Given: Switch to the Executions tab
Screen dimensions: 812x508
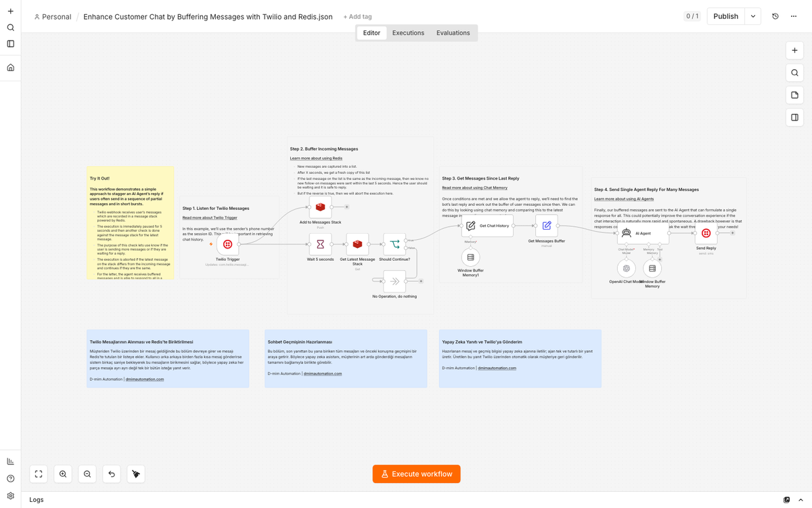Looking at the screenshot, I should pos(408,33).
